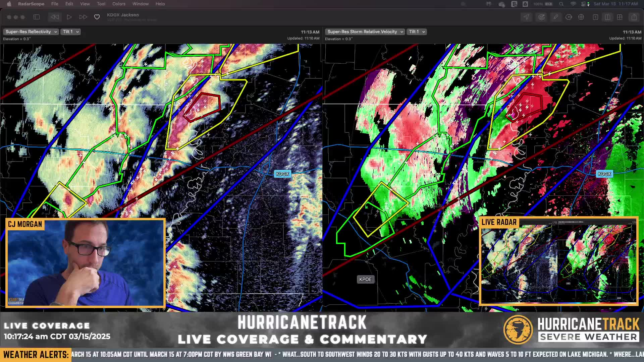Expand left pane Tilt 1 dropdown

(70, 32)
